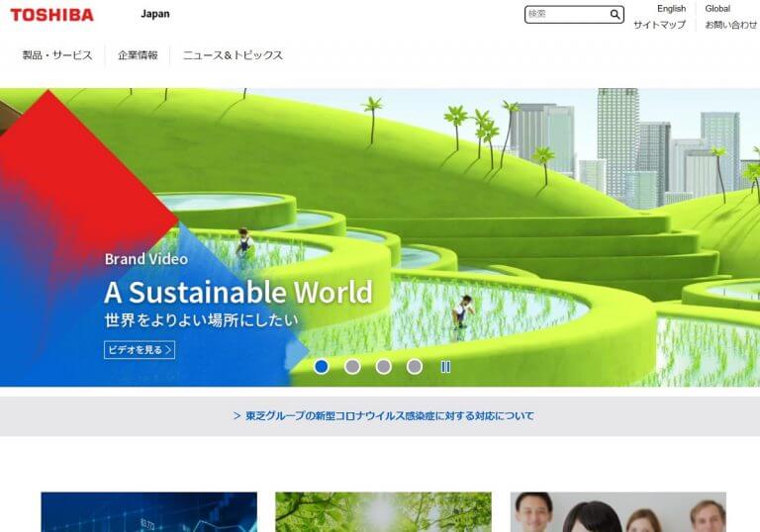
Task: Open the サイトマップ link
Action: click(x=659, y=25)
